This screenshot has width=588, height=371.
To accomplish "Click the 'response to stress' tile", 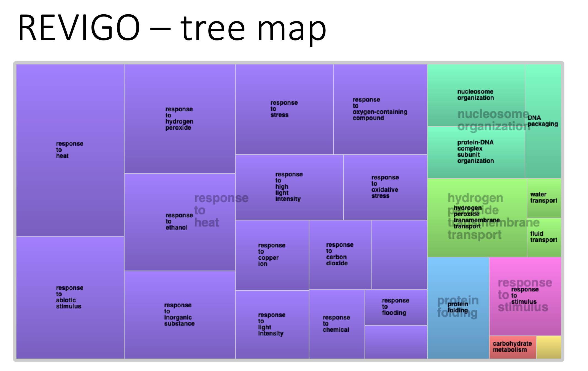I will tap(284, 109).
